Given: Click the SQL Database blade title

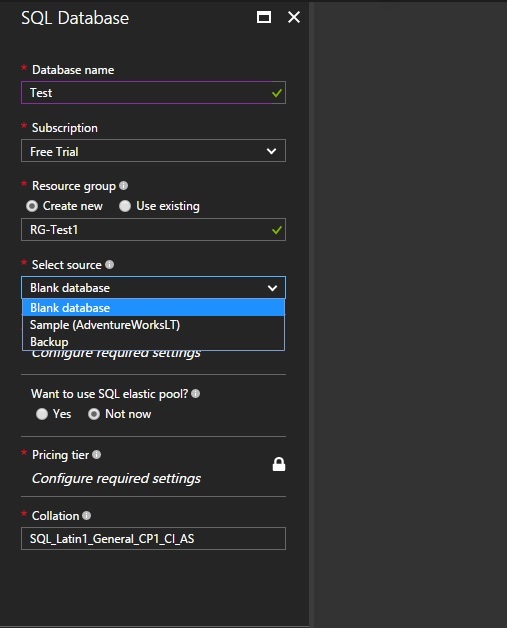Looking at the screenshot, I should (75, 18).
